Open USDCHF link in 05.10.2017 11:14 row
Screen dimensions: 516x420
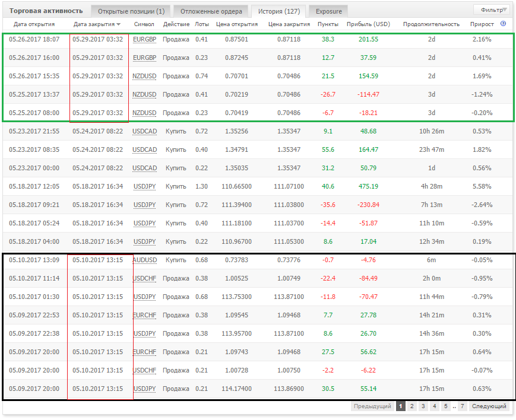[145, 279]
